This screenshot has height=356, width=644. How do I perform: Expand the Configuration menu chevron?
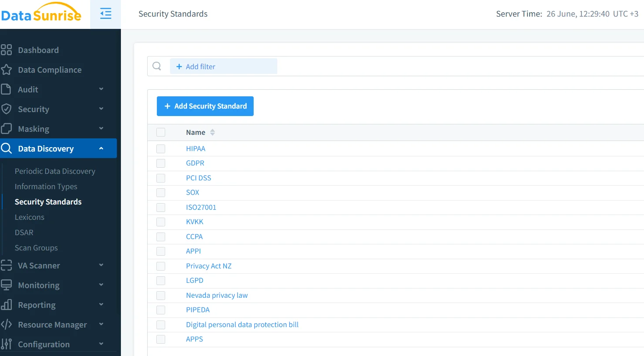[101, 344]
